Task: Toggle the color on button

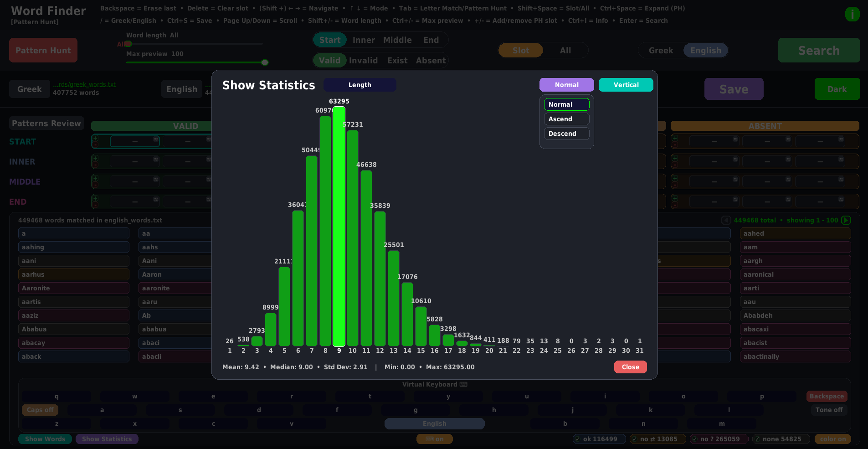Action: tap(832, 439)
